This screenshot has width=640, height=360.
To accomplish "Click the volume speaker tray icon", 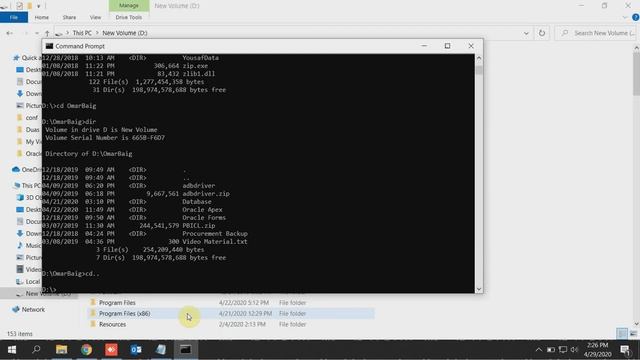I will point(575,350).
